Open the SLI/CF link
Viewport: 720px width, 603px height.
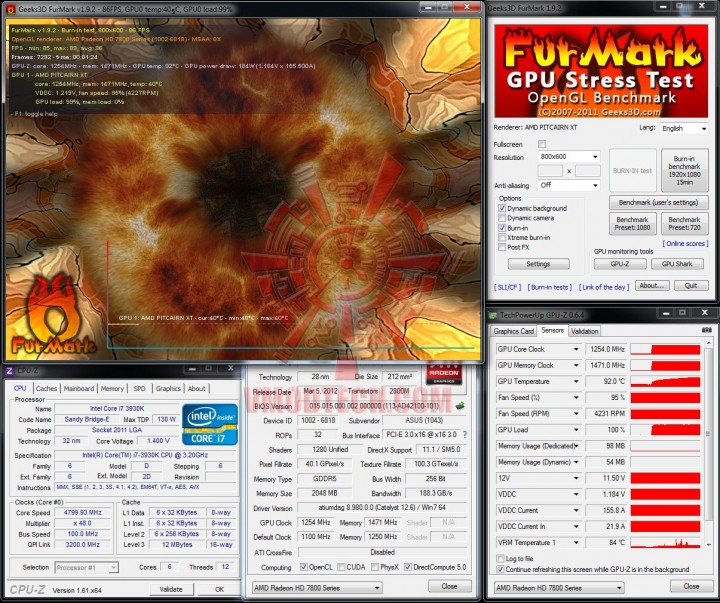507,287
